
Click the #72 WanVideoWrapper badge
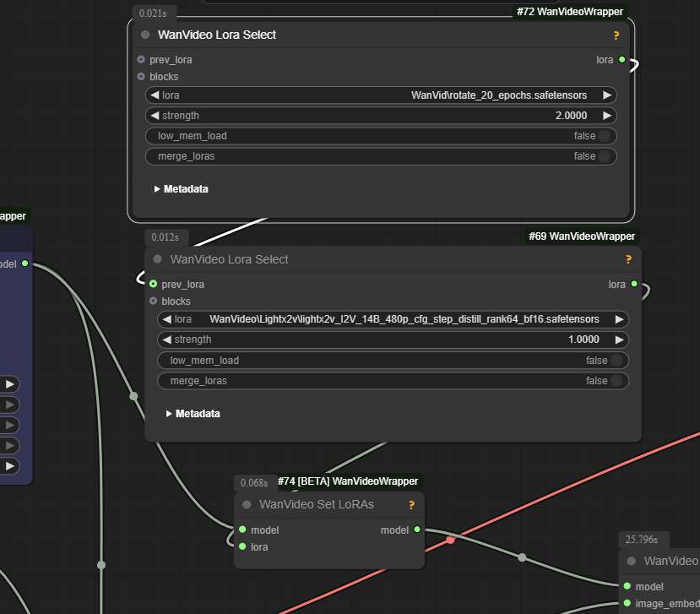click(x=570, y=12)
